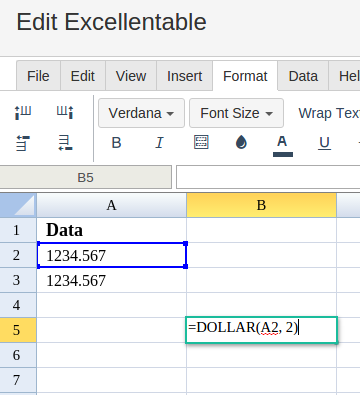Click the insert row above icon
360x395 pixels.
23,143
